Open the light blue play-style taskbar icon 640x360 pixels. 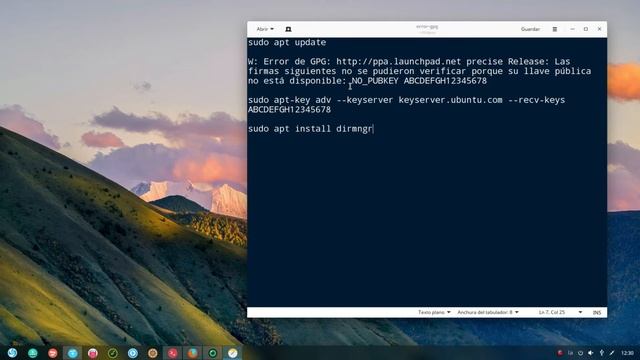click(133, 353)
